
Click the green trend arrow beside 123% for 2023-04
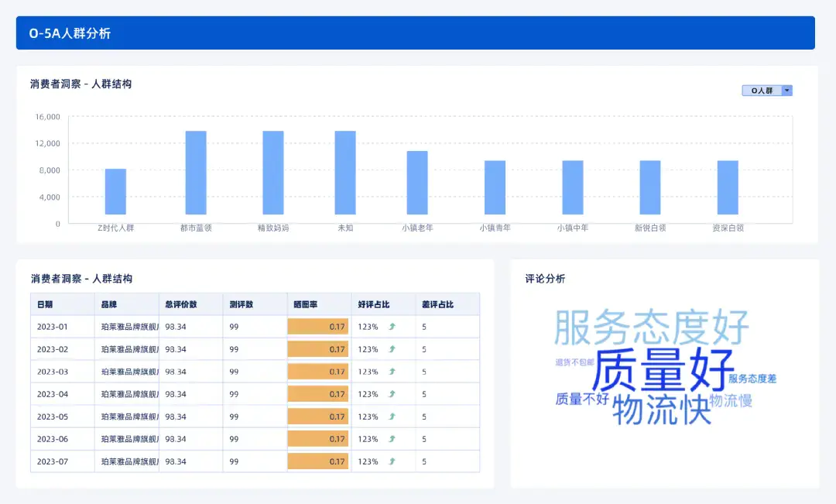pyautogui.click(x=392, y=394)
